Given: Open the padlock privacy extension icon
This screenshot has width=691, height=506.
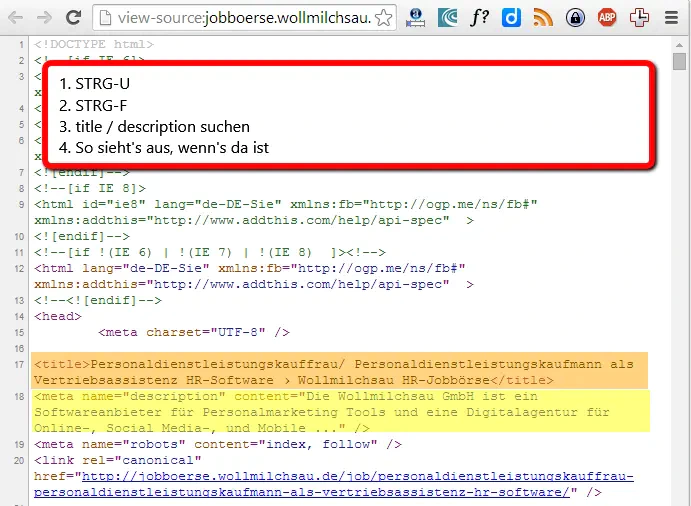Looking at the screenshot, I should [x=575, y=18].
